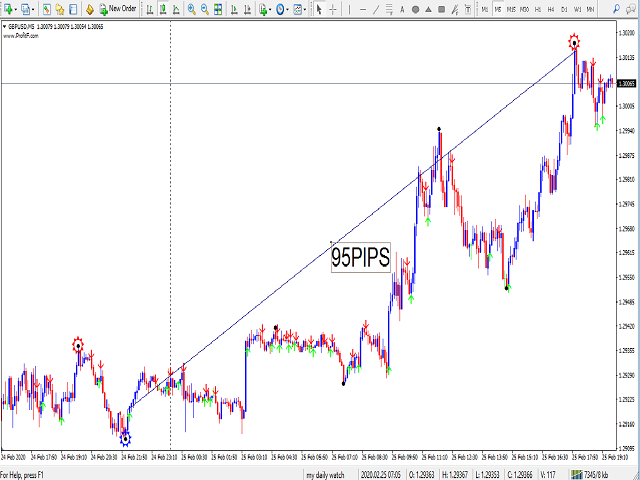Screen dimensions: 640x480
Task: Switch timeframe to M1
Action: [484, 9]
